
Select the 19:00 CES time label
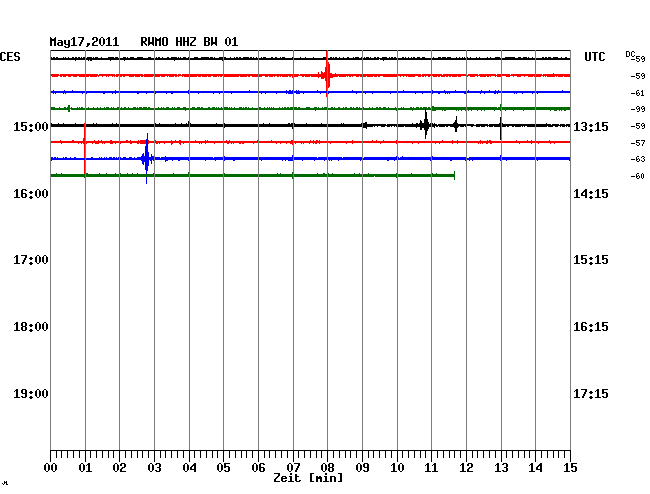click(31, 393)
